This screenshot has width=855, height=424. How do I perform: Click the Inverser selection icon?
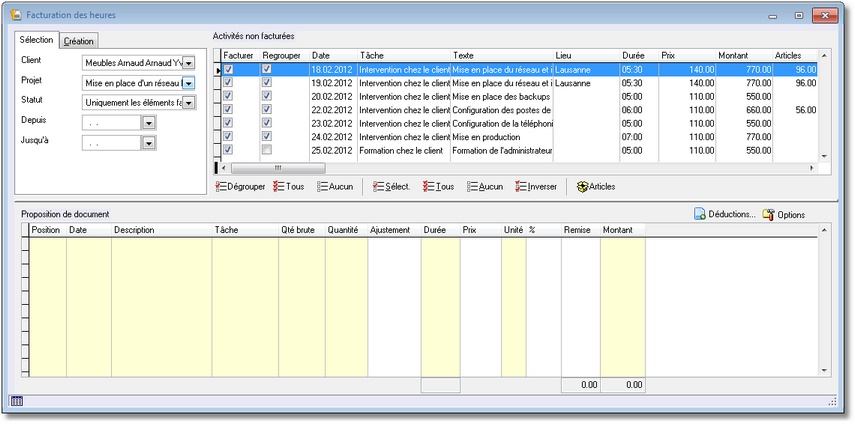520,187
